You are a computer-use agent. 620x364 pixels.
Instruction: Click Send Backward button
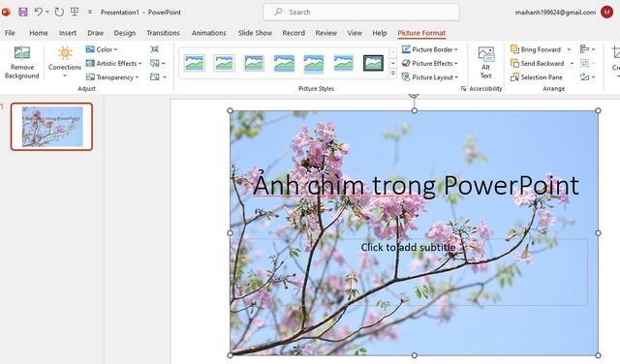tap(538, 63)
